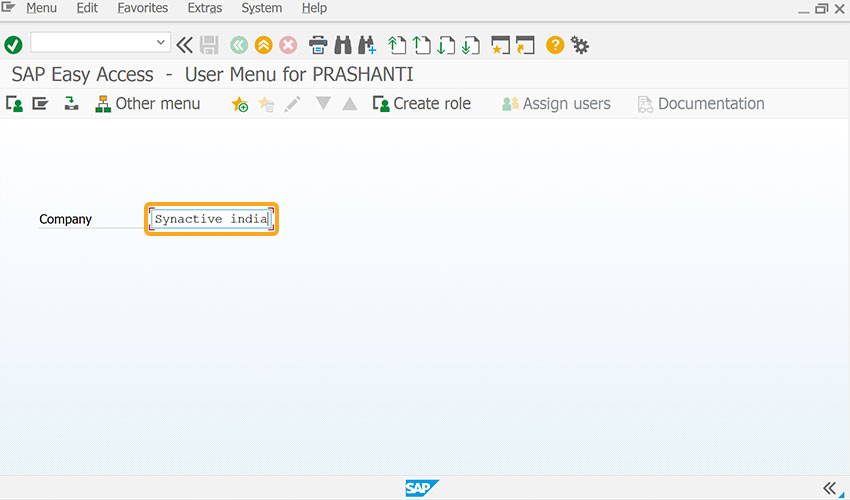Image resolution: width=850 pixels, height=500 pixels.
Task: Click the Move Favorites Up triangle
Action: click(350, 103)
